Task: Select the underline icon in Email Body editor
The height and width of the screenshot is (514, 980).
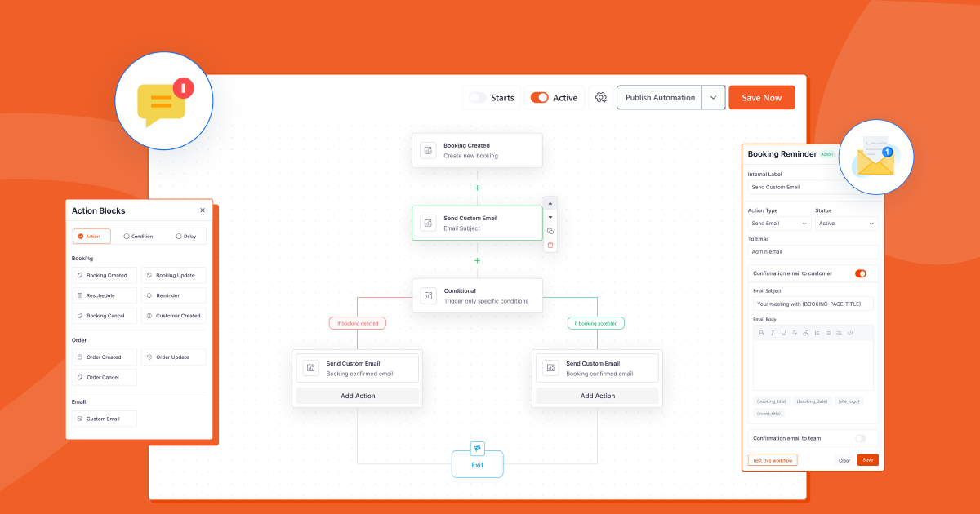Action: coord(783,333)
